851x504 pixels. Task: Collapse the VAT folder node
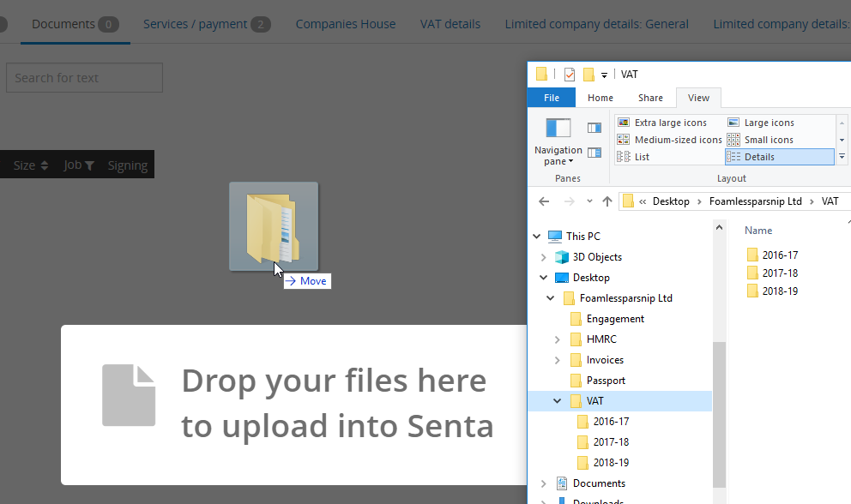557,401
